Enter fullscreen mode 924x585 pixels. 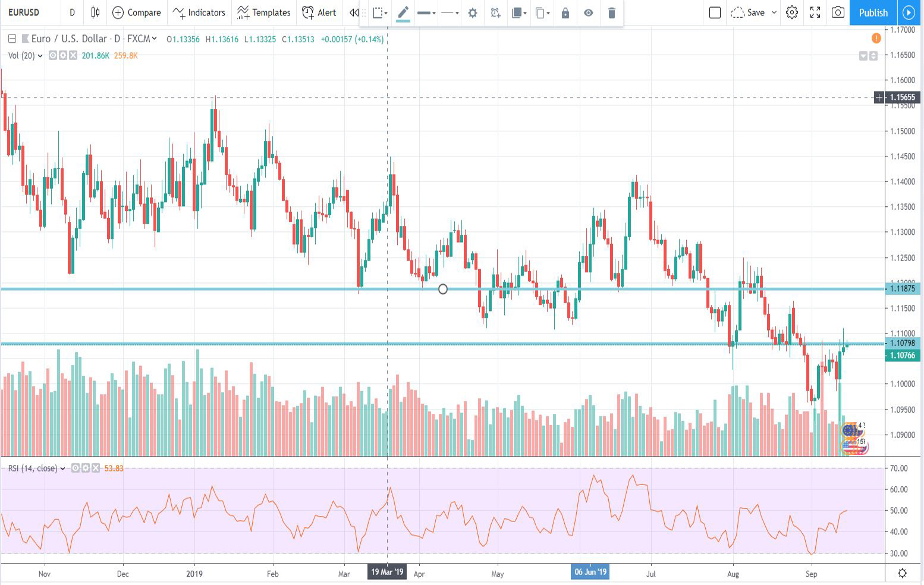coord(815,12)
